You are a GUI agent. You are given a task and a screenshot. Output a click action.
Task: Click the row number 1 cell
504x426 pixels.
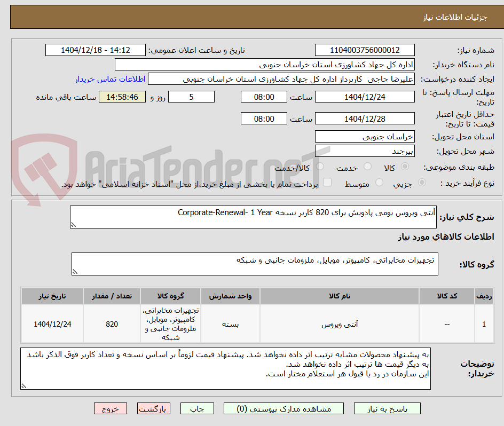pos(484,324)
